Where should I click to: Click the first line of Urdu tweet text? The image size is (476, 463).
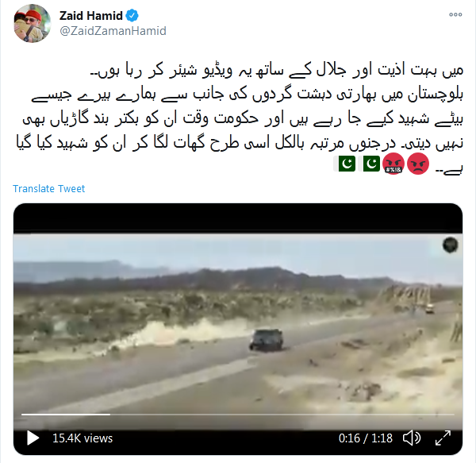click(x=277, y=71)
